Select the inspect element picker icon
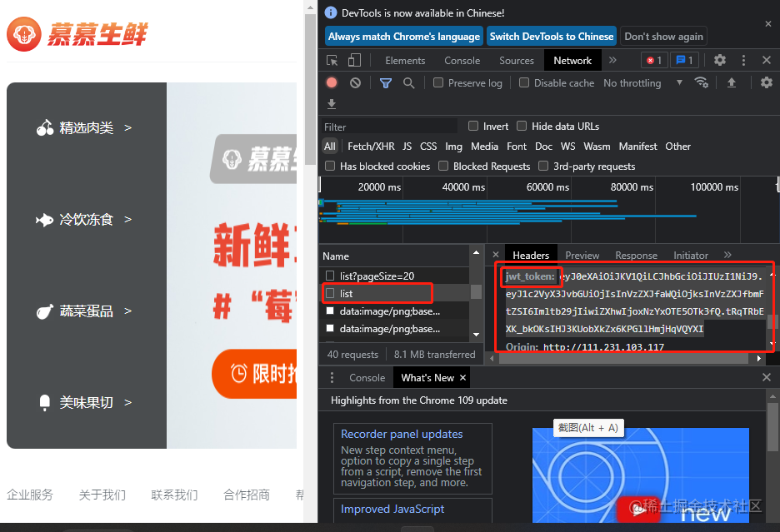Image resolution: width=780 pixels, height=532 pixels. pos(332,61)
